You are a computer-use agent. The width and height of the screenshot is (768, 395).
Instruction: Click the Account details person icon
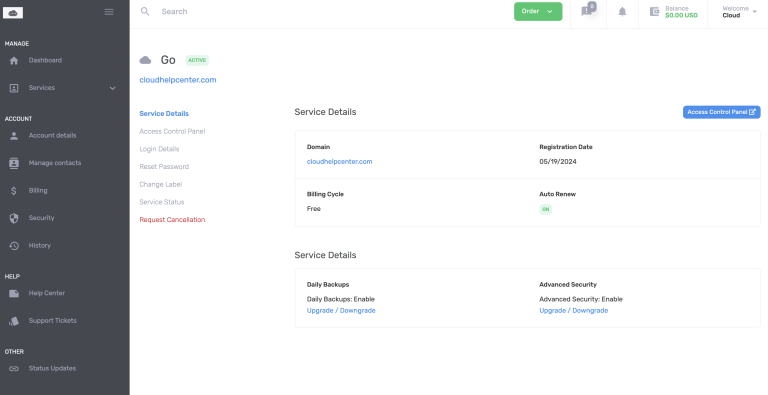[x=14, y=136]
